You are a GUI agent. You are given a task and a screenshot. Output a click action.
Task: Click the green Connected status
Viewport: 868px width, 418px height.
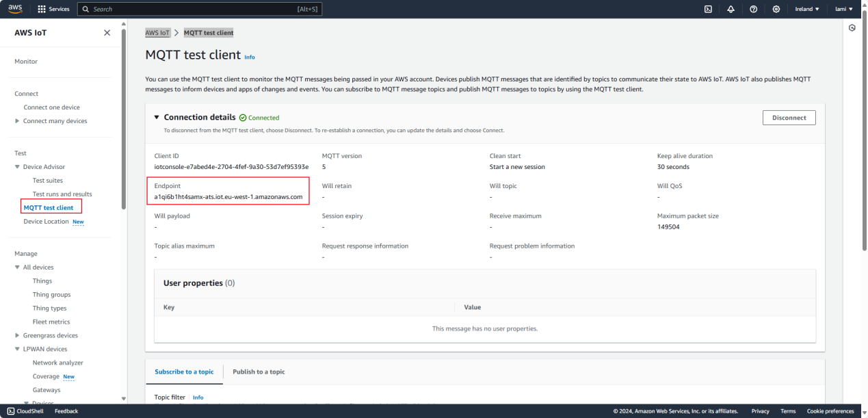259,118
